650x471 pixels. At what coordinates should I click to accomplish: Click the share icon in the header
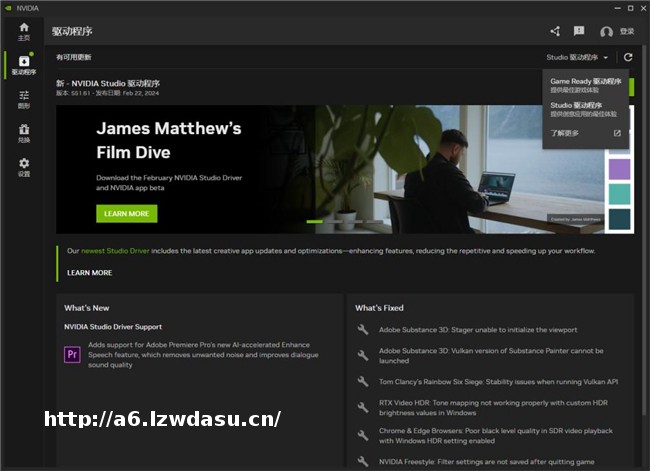click(x=555, y=32)
